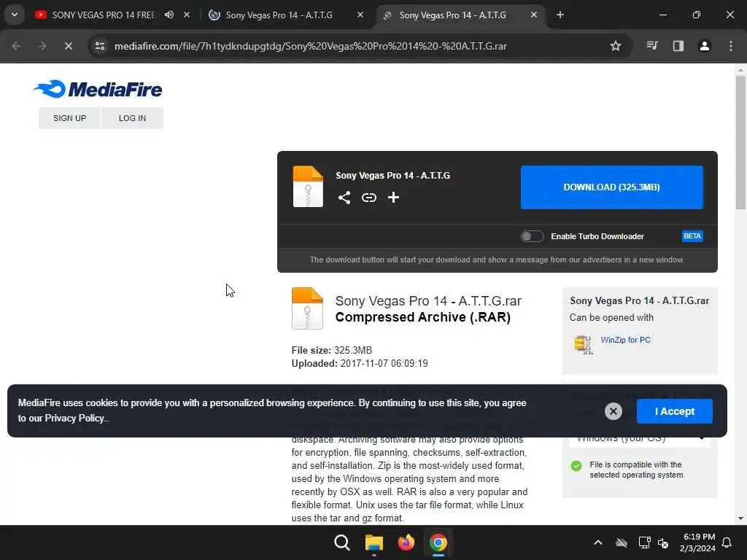Viewport: 747px width, 560px height.
Task: Click 'File is compatible with the selected operating system' text
Action: pos(637,470)
